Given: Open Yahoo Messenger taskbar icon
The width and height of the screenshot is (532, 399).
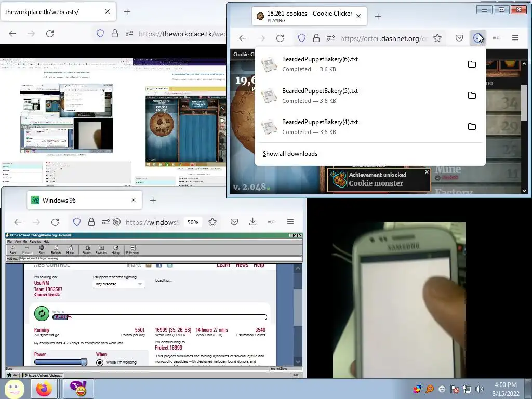Looking at the screenshot, I should (78, 389).
